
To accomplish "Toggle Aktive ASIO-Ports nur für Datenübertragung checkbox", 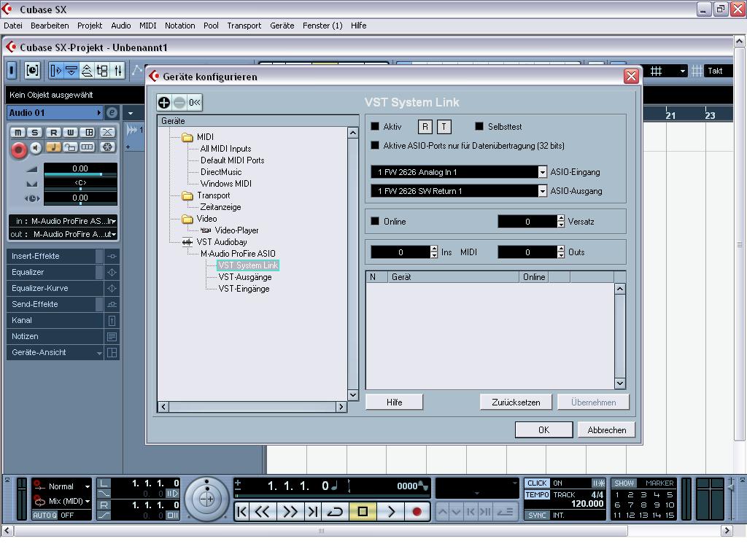I will click(375, 146).
